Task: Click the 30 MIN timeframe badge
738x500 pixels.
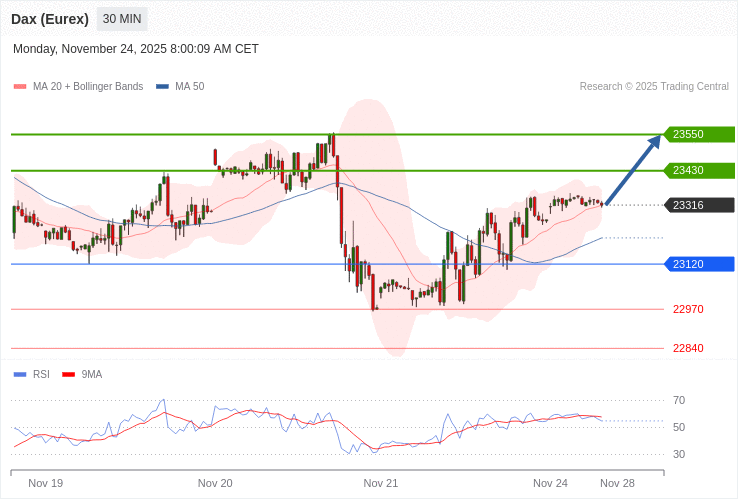Action: (x=122, y=19)
